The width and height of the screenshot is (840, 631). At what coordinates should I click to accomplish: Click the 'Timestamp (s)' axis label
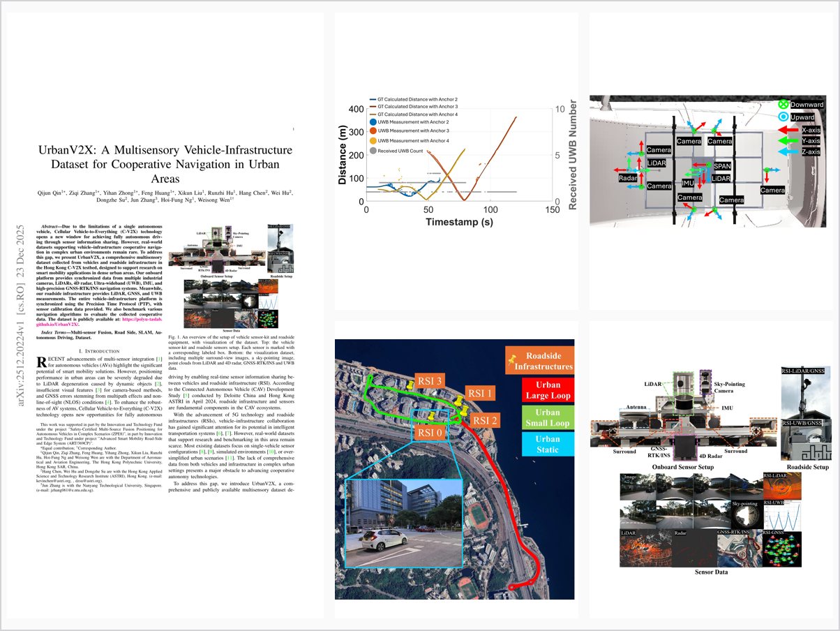click(x=458, y=222)
